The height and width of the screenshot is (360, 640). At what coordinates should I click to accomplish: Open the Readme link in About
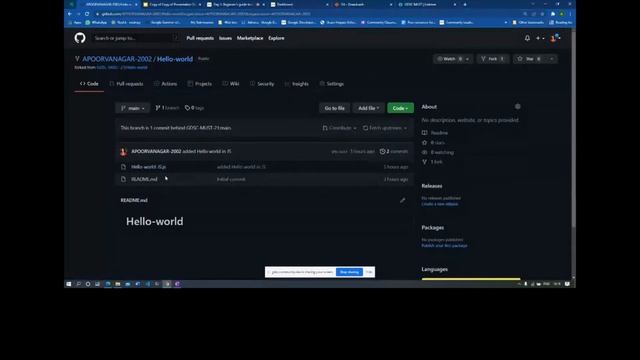(435, 133)
